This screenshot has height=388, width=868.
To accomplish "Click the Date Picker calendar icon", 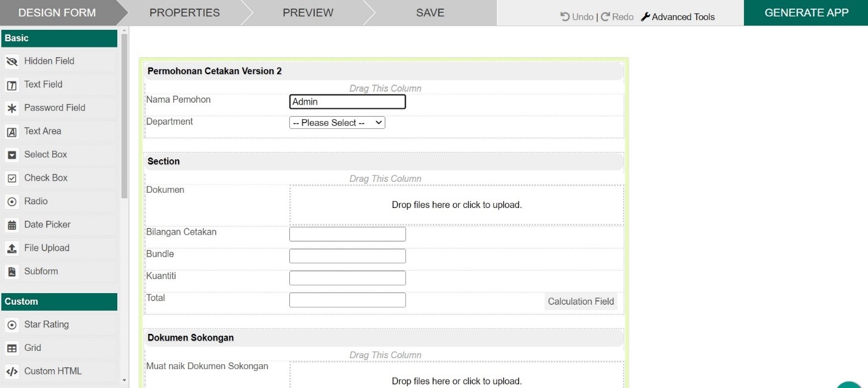I will [12, 225].
